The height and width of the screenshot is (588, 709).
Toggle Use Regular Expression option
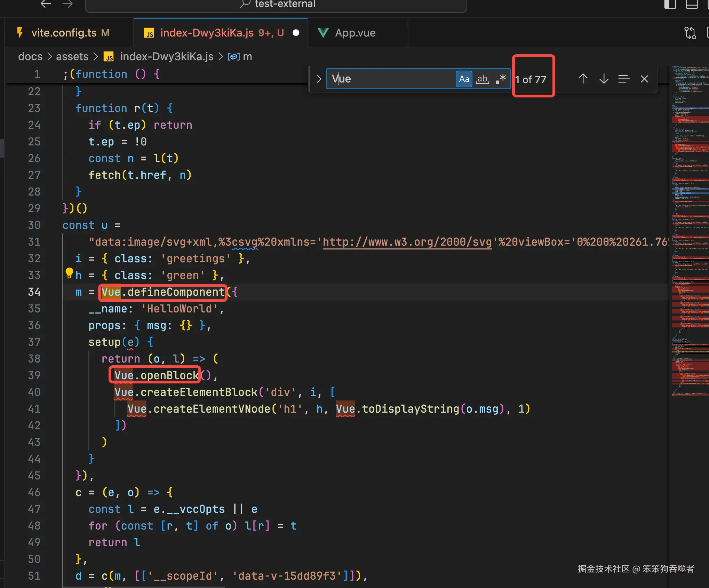(x=501, y=79)
